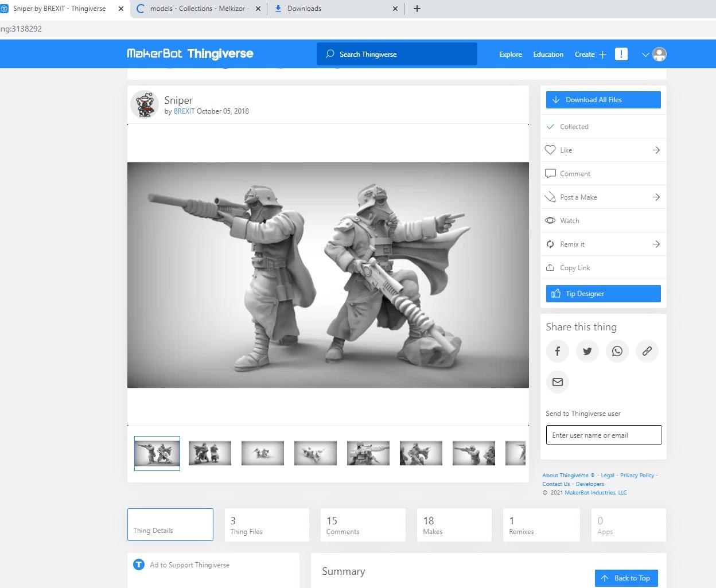The image size is (716, 588).
Task: Open the BREXIT creator profile link
Action: click(x=184, y=111)
